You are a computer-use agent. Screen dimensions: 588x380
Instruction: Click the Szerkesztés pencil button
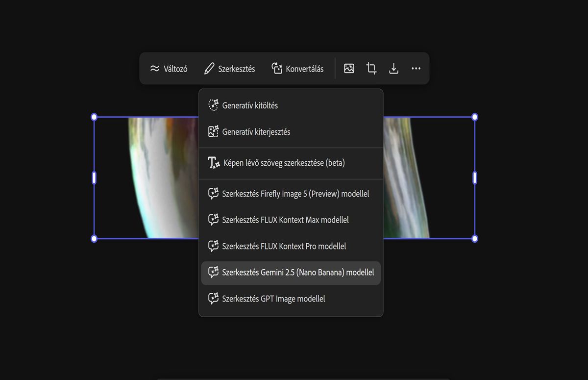click(230, 69)
